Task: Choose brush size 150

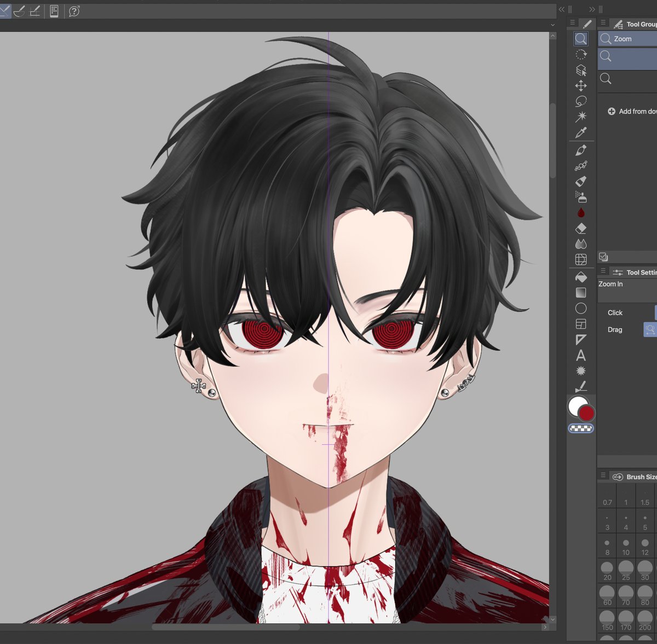Action: pyautogui.click(x=607, y=621)
